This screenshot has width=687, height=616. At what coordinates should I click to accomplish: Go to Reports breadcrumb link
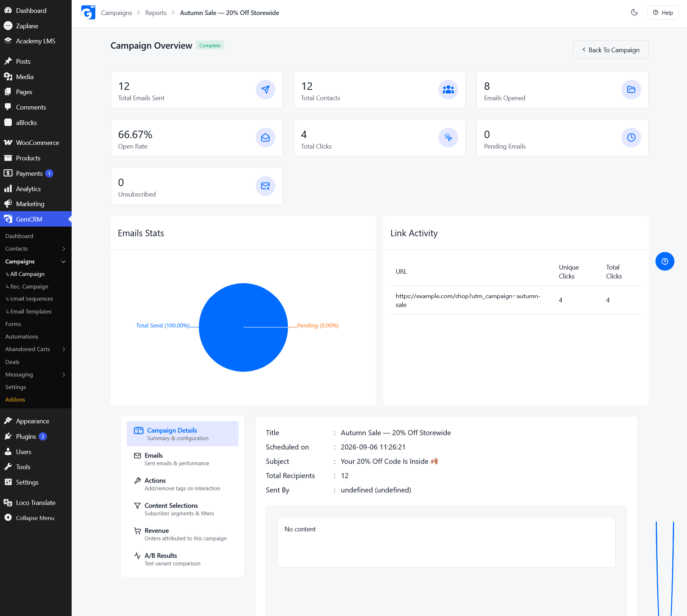click(x=156, y=13)
